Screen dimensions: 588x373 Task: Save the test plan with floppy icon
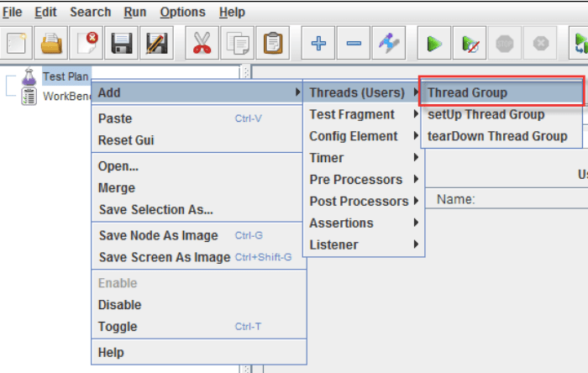click(122, 43)
